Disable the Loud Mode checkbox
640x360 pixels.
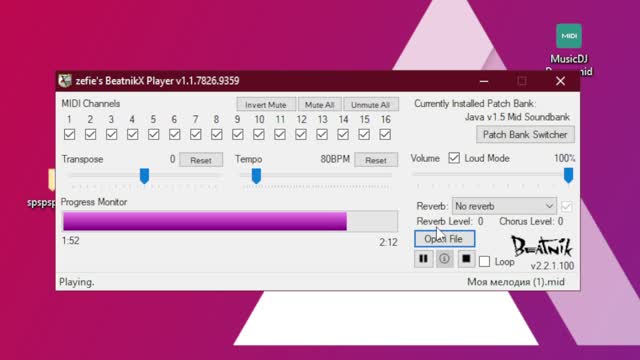[x=454, y=158]
